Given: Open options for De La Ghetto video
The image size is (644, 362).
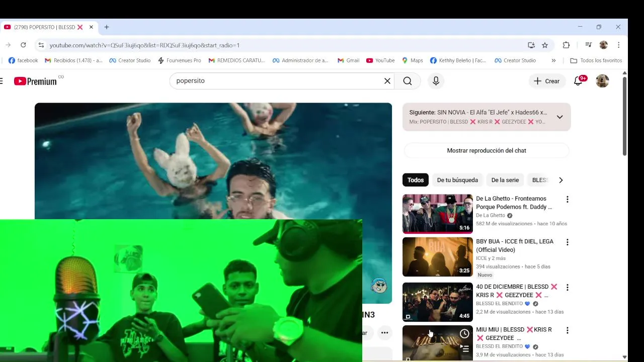Looking at the screenshot, I should 567,200.
